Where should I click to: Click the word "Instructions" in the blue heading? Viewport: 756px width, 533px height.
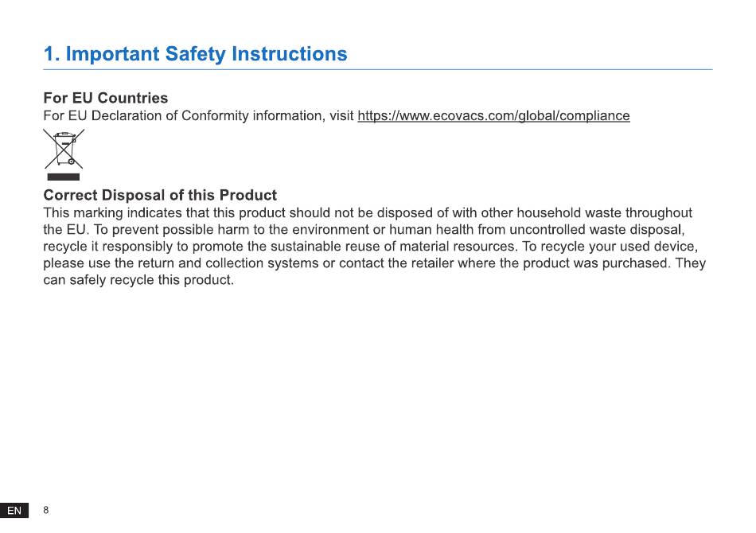click(289, 54)
